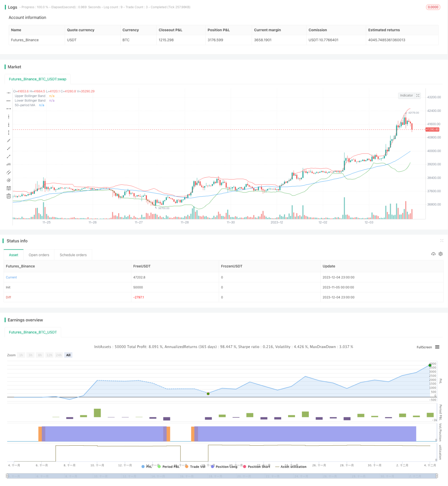The image size is (448, 486).
Task: Select the vertical straight line drawing tool
Action: (9, 117)
